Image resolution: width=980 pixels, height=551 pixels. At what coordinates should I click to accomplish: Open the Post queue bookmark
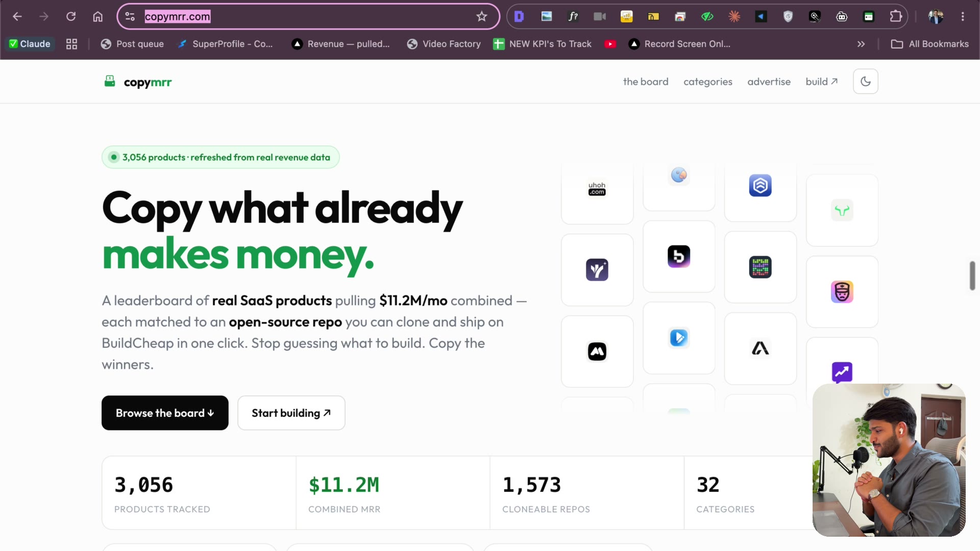coord(132,44)
